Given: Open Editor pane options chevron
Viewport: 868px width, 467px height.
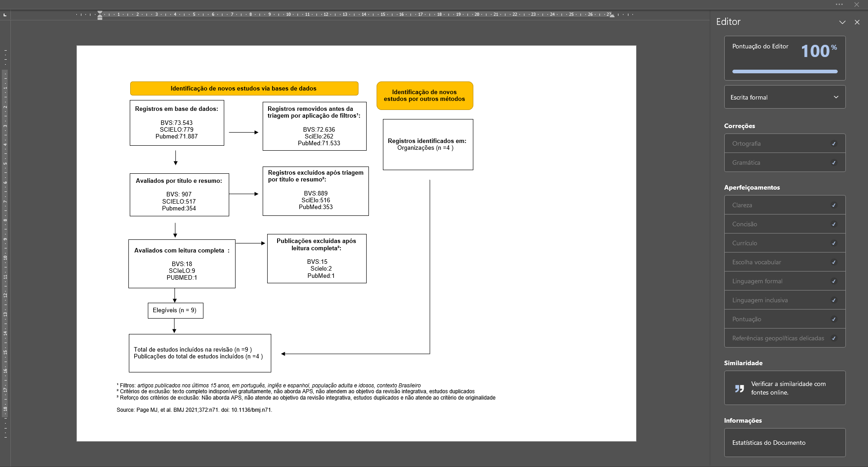Looking at the screenshot, I should 842,22.
